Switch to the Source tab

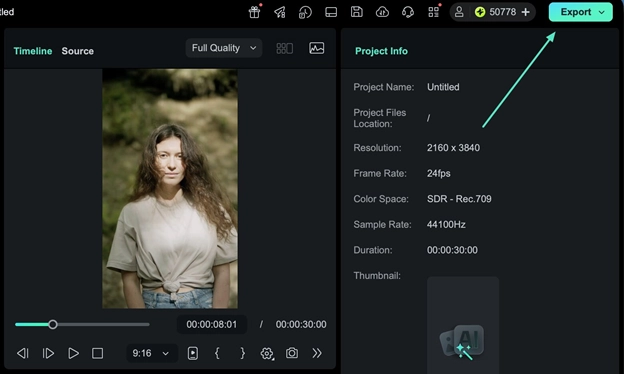tap(78, 51)
